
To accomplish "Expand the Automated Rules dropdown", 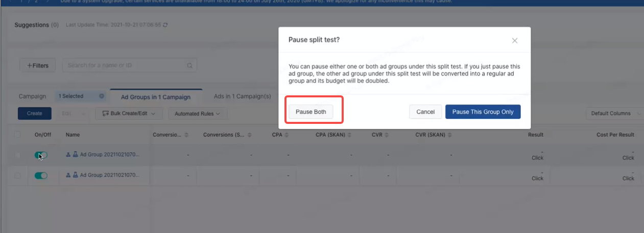I will pyautogui.click(x=197, y=114).
